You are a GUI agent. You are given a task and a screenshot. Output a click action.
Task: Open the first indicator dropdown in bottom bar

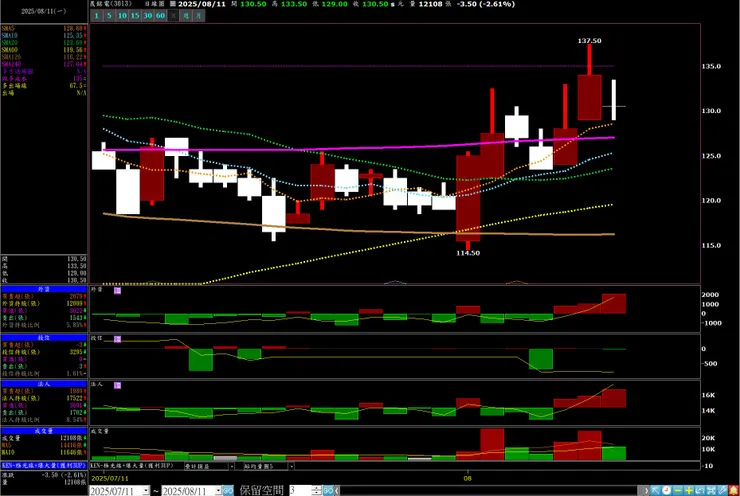pos(231,466)
